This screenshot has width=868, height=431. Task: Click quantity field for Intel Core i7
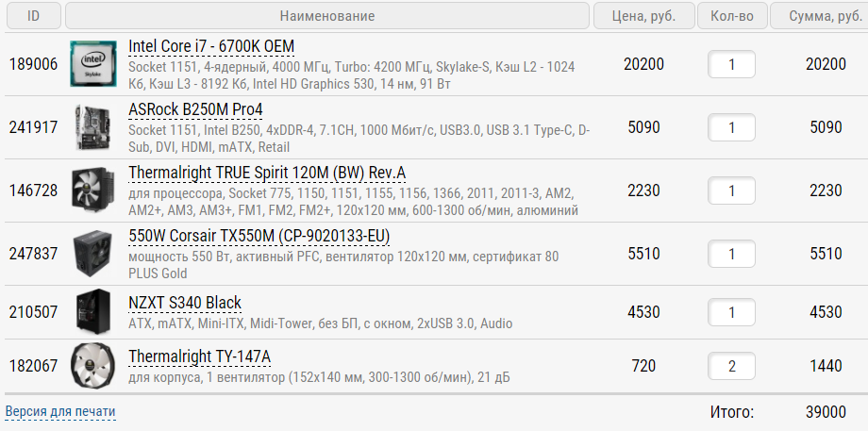(x=731, y=64)
